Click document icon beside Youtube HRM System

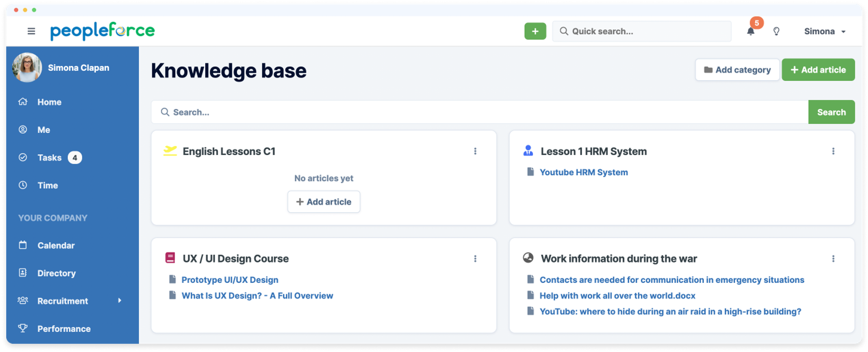tap(530, 172)
